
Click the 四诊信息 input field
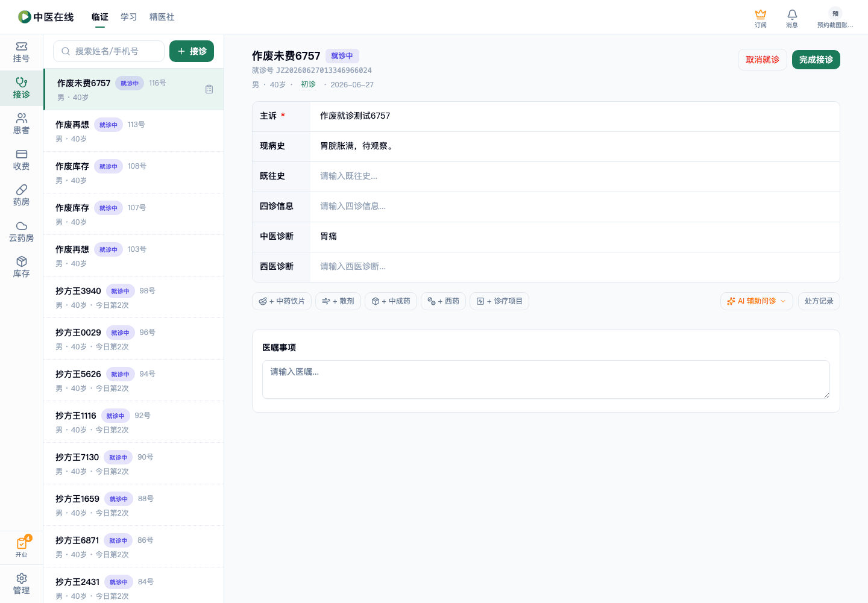575,207
